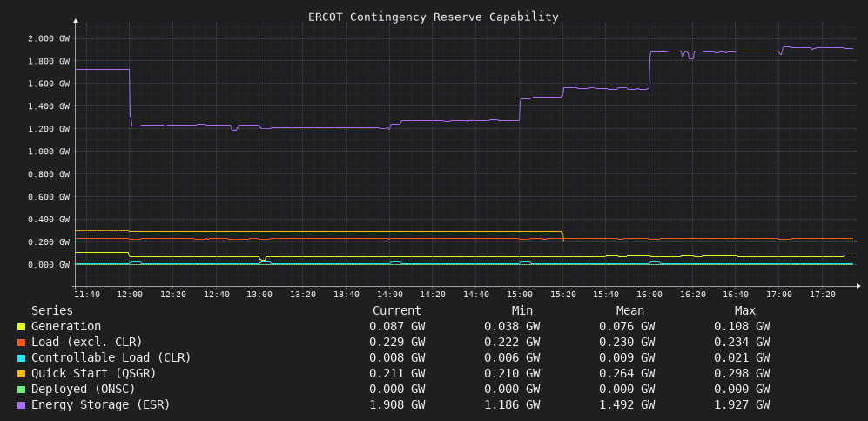Click the 1.200 GW y-axis label
This screenshot has width=868, height=421.
(x=49, y=129)
